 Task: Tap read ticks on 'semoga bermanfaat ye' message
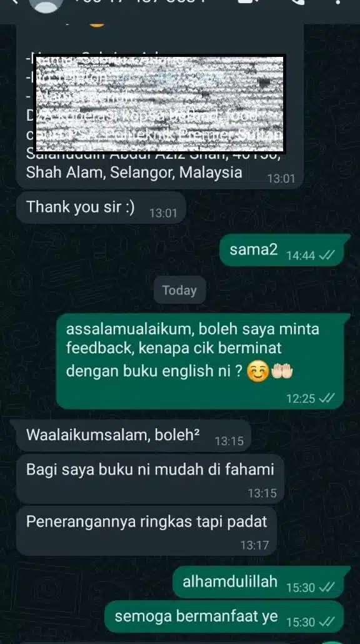click(327, 621)
